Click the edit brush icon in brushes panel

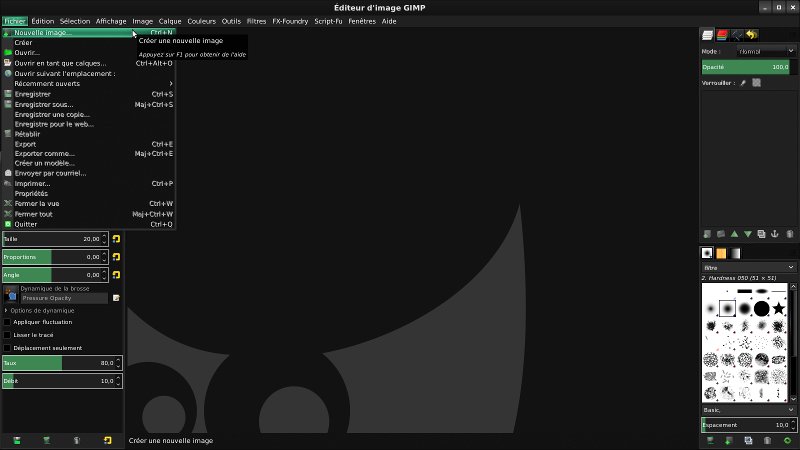coord(710,440)
